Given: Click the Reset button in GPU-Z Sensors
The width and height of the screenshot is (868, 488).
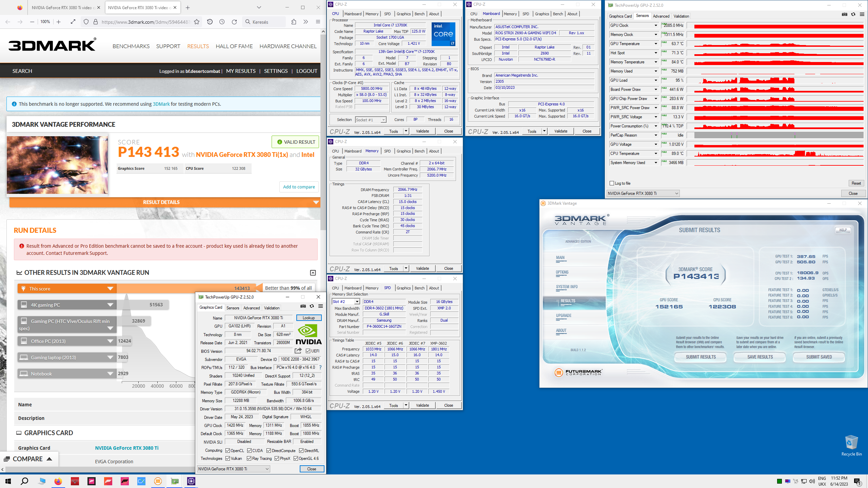Looking at the screenshot, I should [856, 183].
